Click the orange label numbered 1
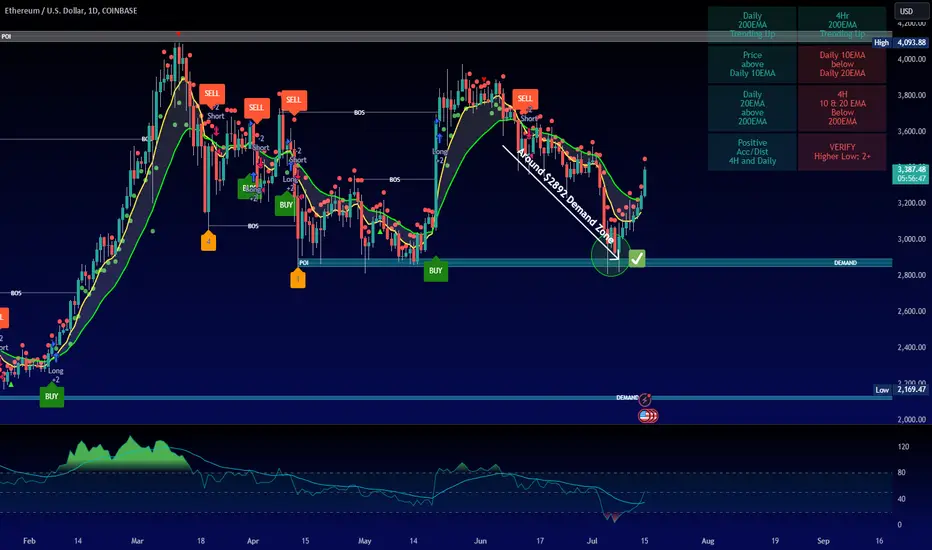 298,279
